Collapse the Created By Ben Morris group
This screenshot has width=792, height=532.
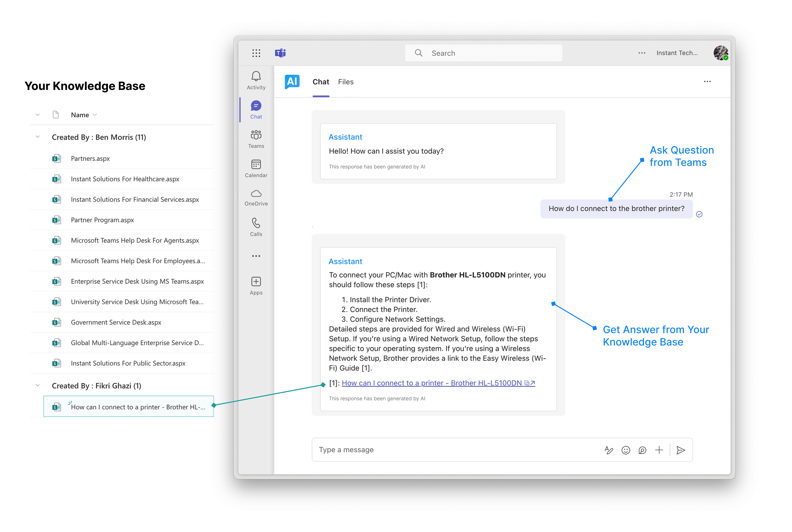click(38, 137)
